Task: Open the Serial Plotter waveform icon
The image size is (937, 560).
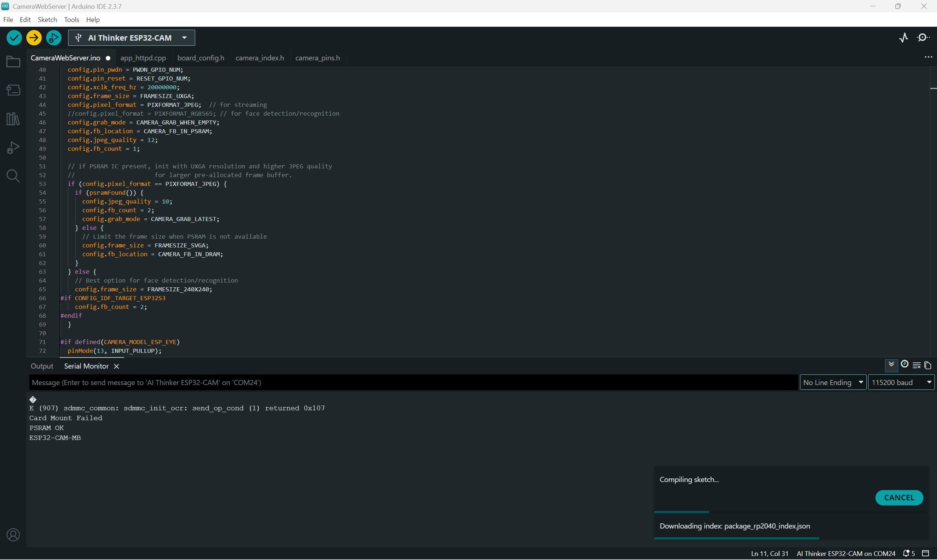Action: tap(903, 38)
